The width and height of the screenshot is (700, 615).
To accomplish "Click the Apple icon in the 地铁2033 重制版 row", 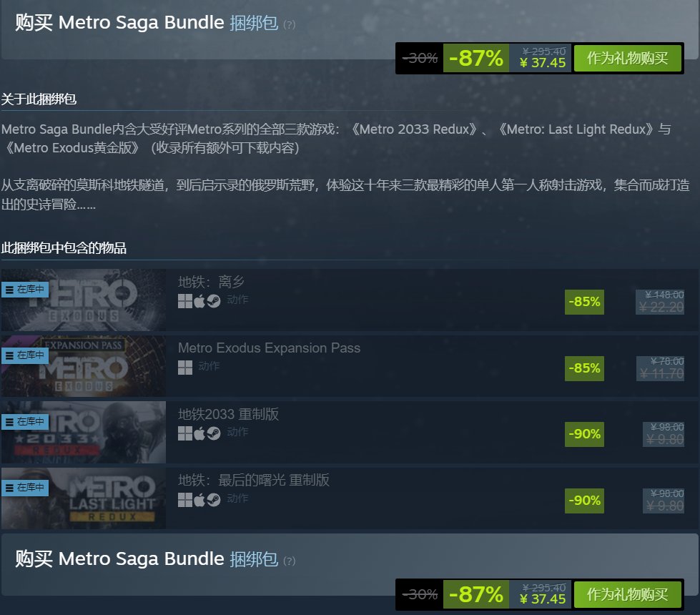I will click(x=199, y=433).
